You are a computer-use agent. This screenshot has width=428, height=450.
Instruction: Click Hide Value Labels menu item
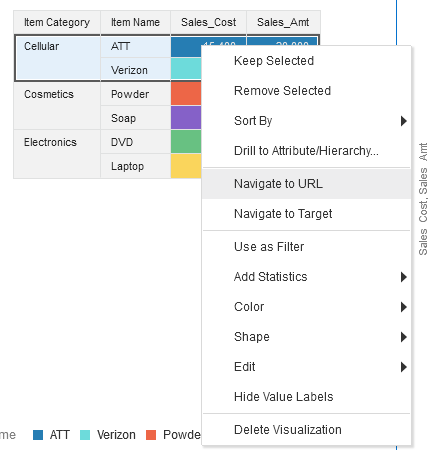306,397
